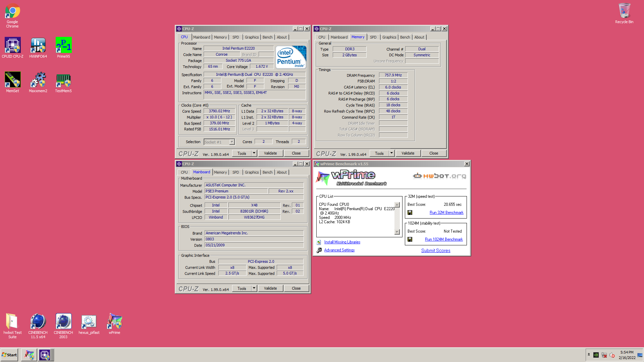
Task: Click Advanced Settings link
Action: 339,250
